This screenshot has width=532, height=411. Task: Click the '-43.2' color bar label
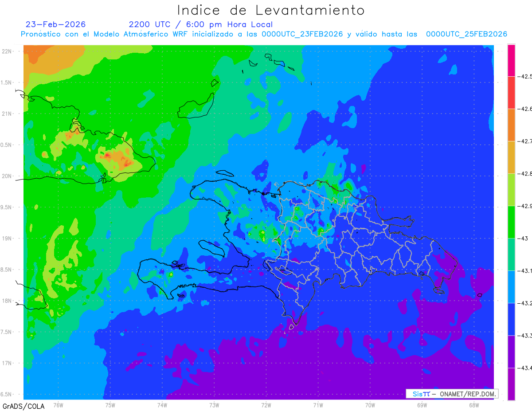coord(526,303)
